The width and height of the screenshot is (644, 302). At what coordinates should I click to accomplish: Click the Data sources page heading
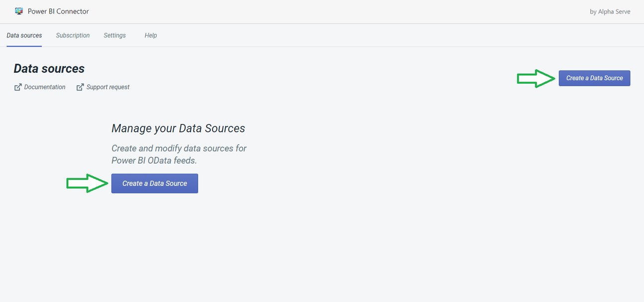click(x=49, y=68)
